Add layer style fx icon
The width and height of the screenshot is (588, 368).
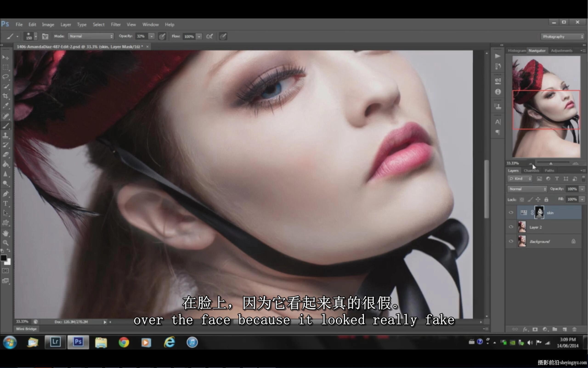(x=525, y=329)
